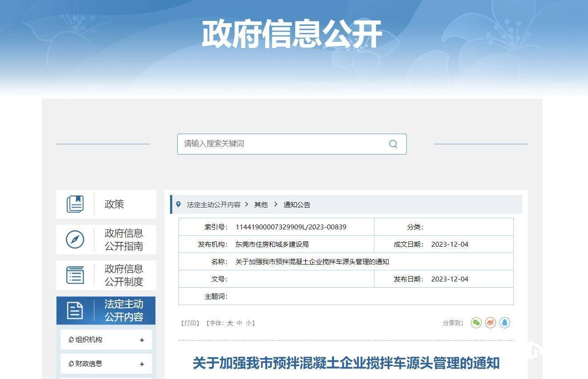Open the 政策 sidebar section
Screen dimensions: 588x379
pyautogui.click(x=106, y=204)
